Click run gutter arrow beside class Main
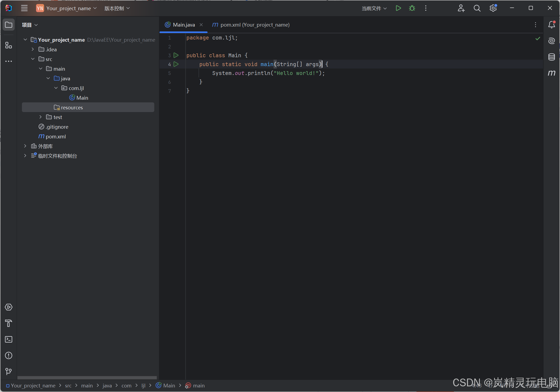This screenshot has width=560, height=392. 176,55
